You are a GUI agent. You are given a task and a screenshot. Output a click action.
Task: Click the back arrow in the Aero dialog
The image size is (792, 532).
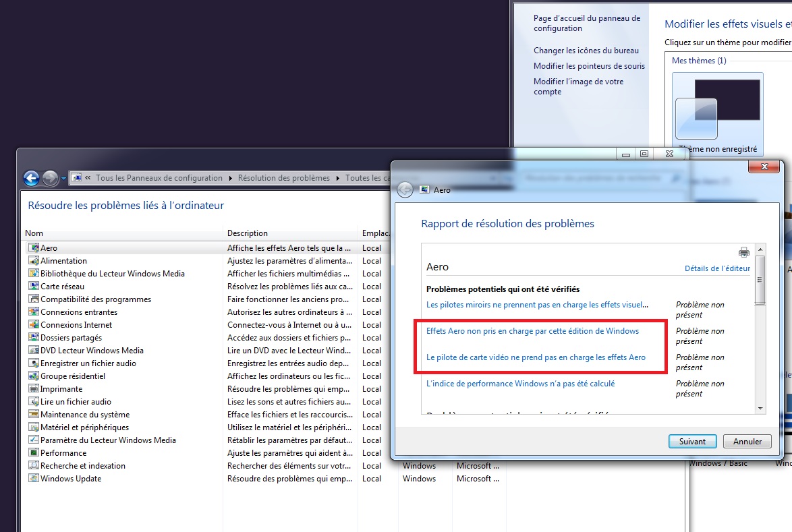click(x=405, y=189)
